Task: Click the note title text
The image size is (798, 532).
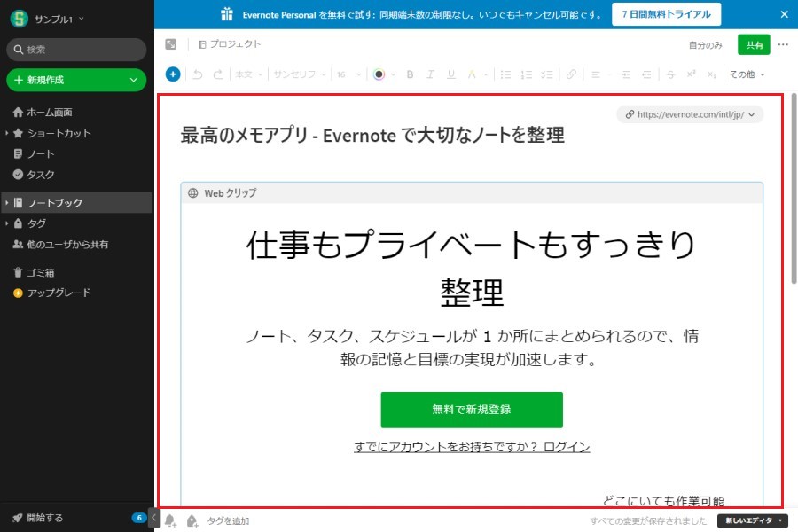Action: pos(372,136)
